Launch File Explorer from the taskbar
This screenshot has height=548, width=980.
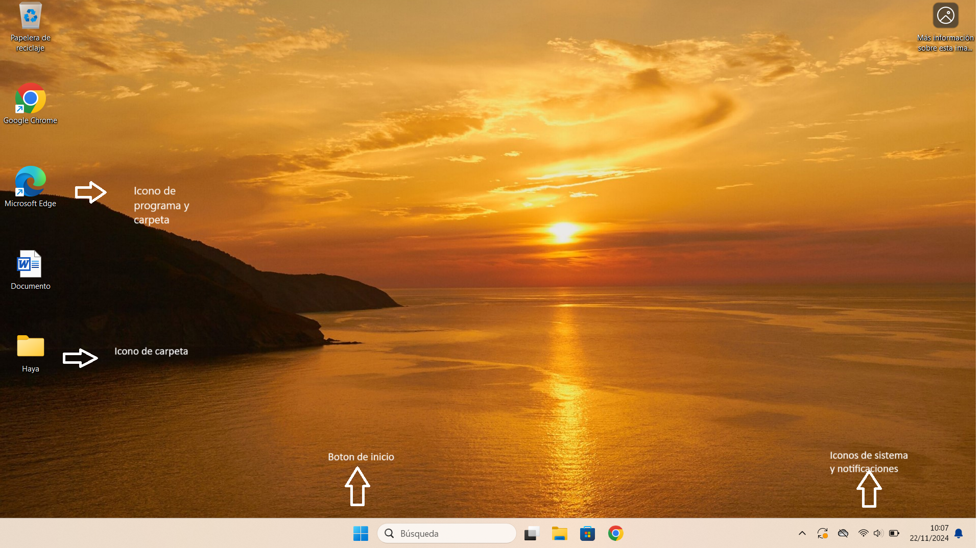click(x=560, y=533)
